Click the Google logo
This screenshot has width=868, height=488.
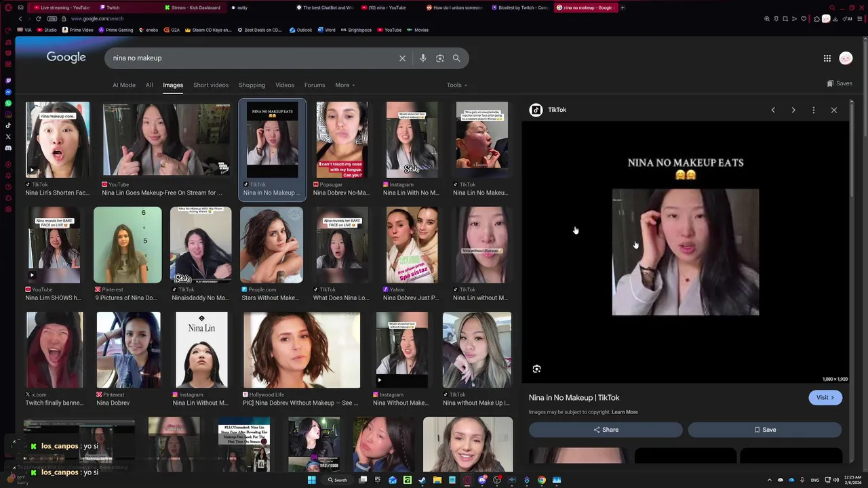tap(66, 58)
